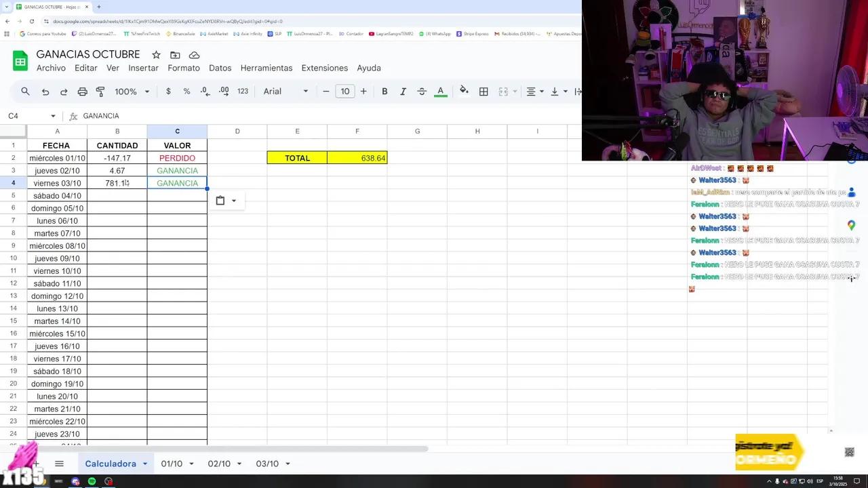Format as currency with dollar icon

pos(168,91)
